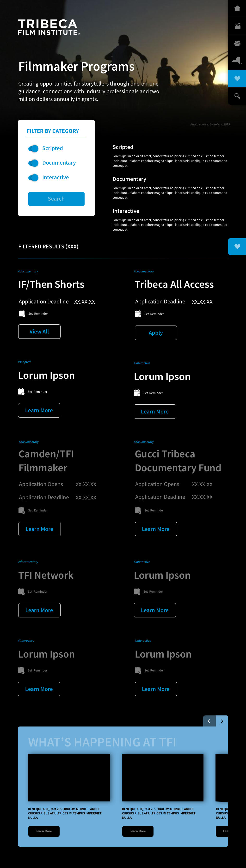This screenshot has width=246, height=868.
Task: Click the Filmmaker Programs page heading
Action: pyautogui.click(x=76, y=67)
